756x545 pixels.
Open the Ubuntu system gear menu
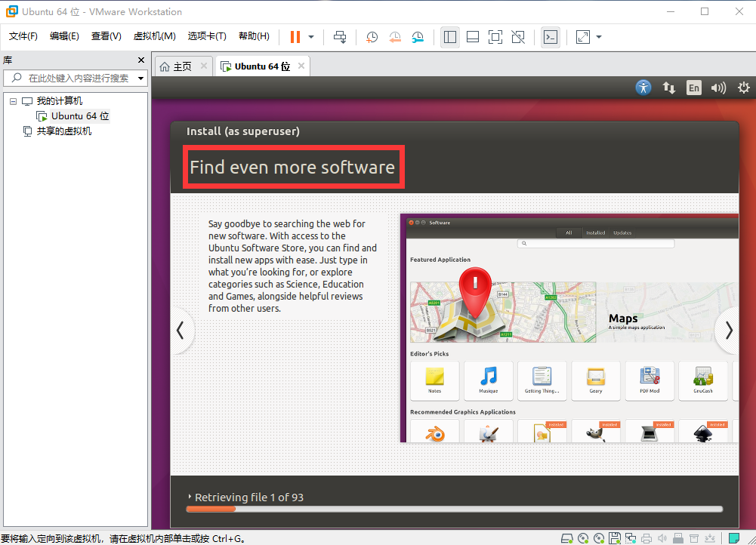click(743, 88)
